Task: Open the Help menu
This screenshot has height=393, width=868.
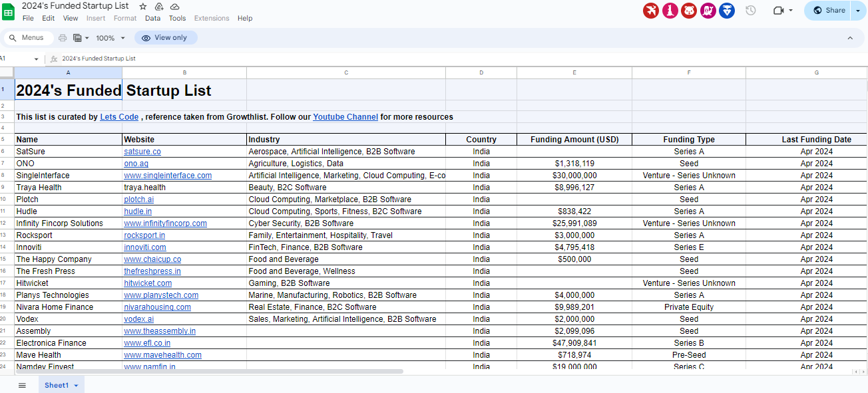Action: [x=245, y=19]
